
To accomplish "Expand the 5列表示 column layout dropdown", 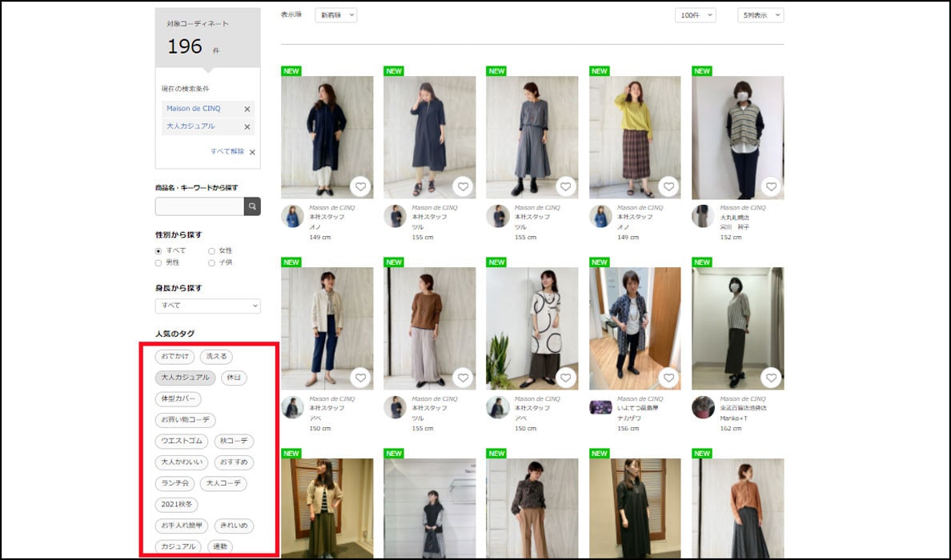I will tap(760, 15).
